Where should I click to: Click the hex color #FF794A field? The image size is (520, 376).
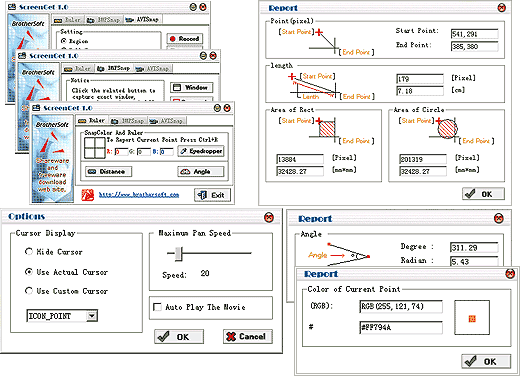click(401, 327)
